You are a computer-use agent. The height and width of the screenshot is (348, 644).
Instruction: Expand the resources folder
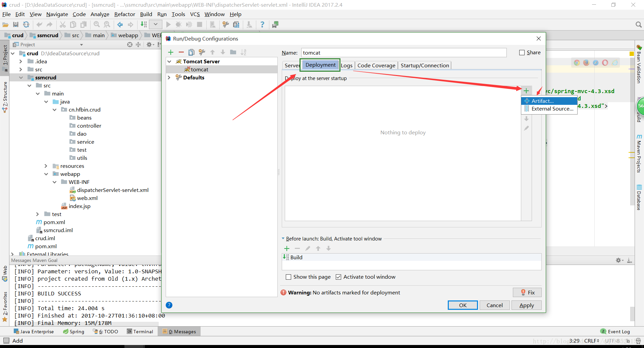coord(46,166)
